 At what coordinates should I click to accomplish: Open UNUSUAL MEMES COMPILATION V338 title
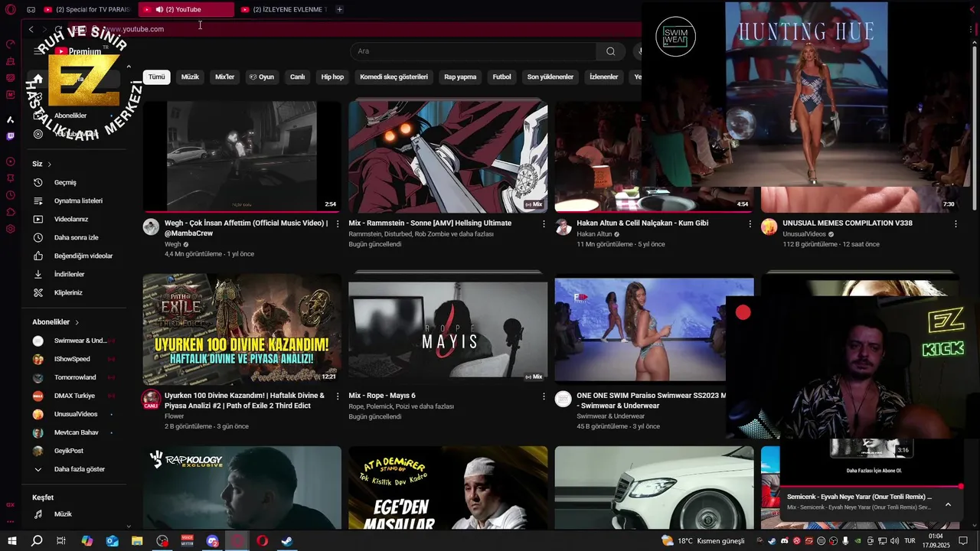(x=848, y=223)
